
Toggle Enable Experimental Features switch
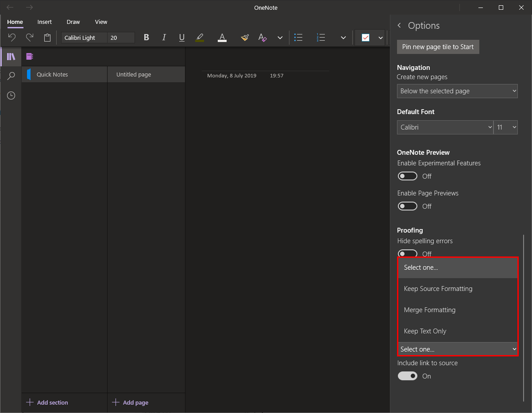pos(408,176)
